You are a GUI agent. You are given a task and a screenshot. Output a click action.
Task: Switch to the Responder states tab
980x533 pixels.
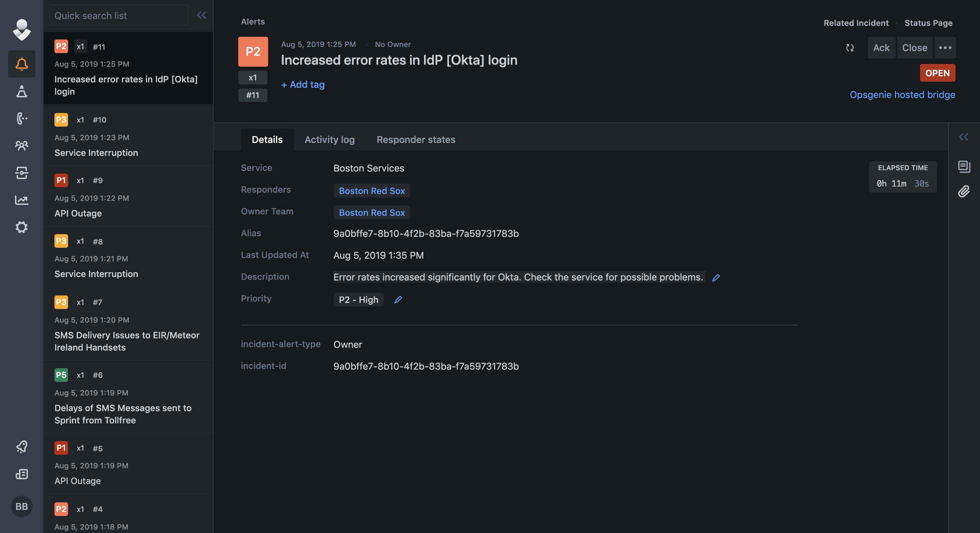[416, 139]
